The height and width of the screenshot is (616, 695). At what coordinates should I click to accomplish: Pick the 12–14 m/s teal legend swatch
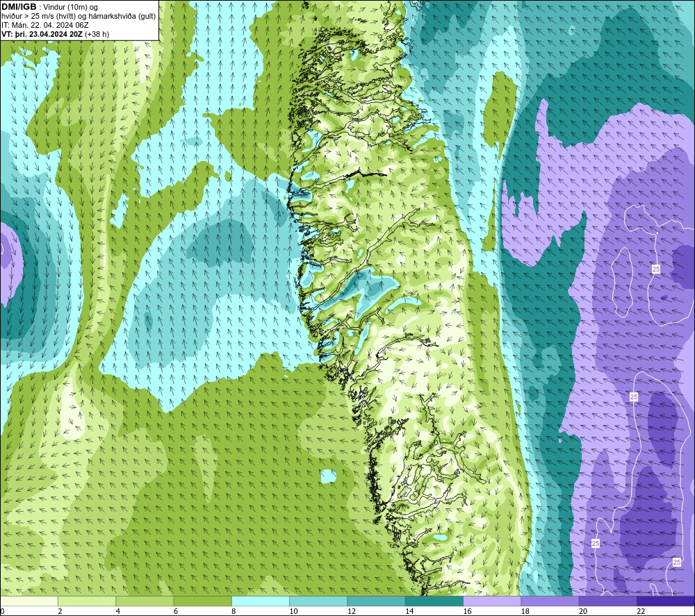(x=376, y=601)
